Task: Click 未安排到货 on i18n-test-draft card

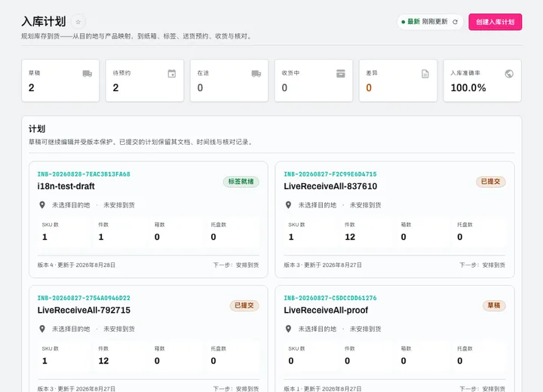Action: point(119,205)
